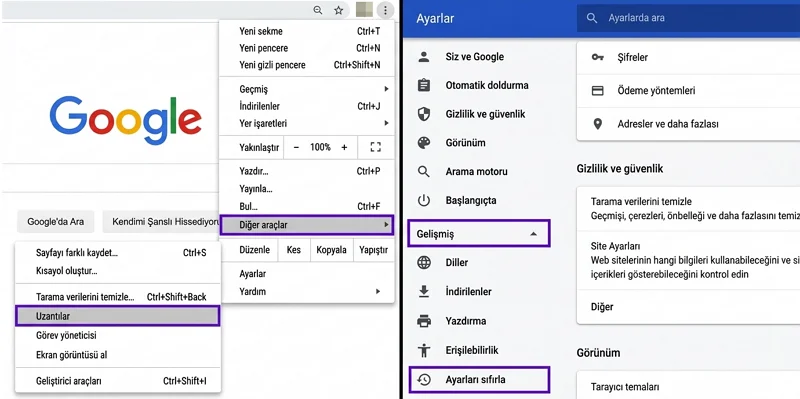The width and height of the screenshot is (800, 399).
Task: Open Adresler ve daha fazlası row
Action: [688, 124]
